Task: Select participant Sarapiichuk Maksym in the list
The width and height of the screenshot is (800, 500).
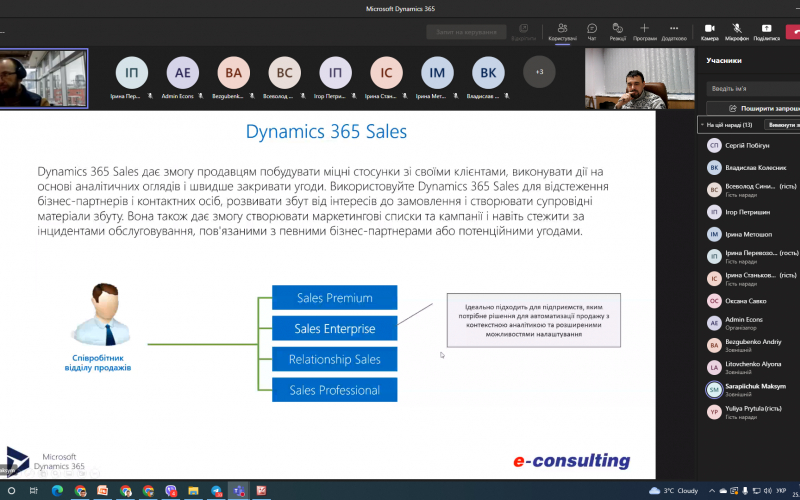Action: click(753, 390)
